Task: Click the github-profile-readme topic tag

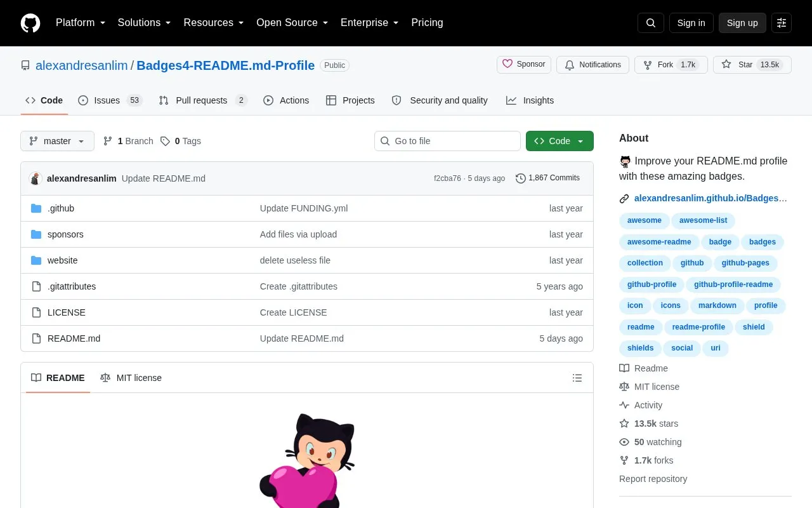Action: coord(733,284)
